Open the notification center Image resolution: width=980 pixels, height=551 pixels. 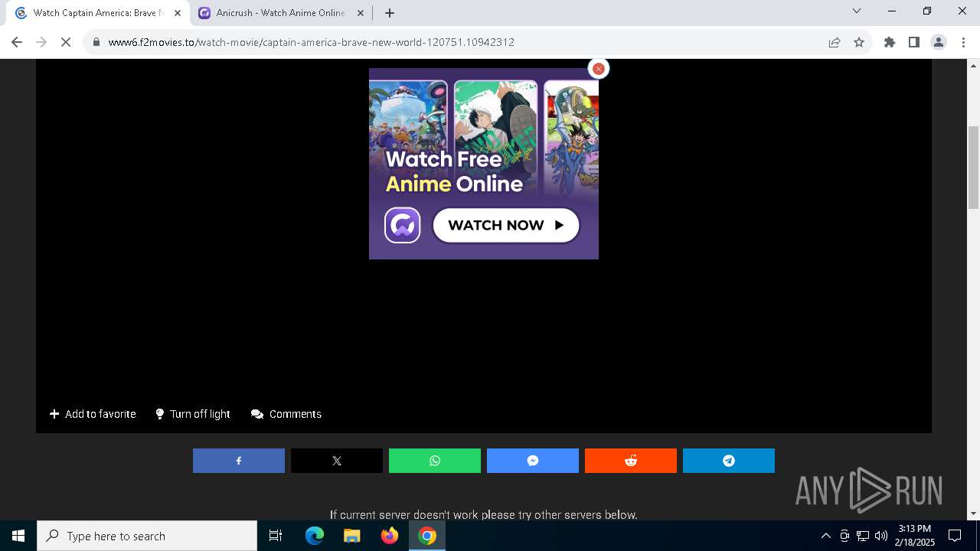click(x=955, y=536)
